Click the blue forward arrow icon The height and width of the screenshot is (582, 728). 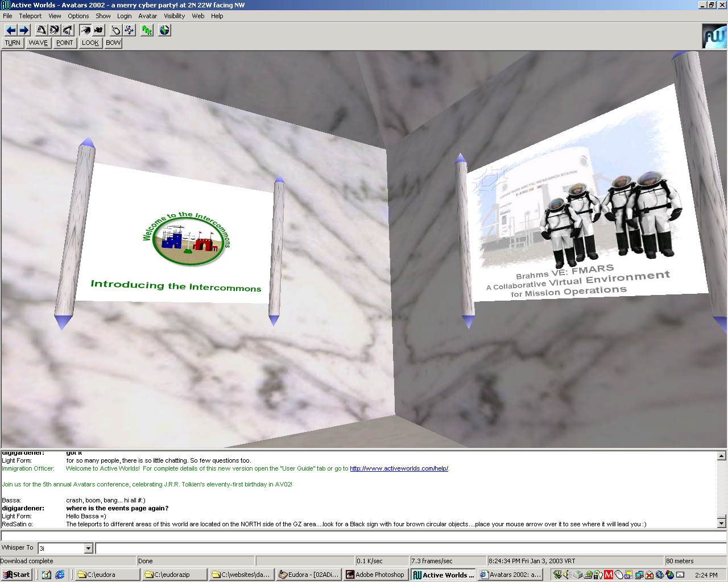[24, 30]
